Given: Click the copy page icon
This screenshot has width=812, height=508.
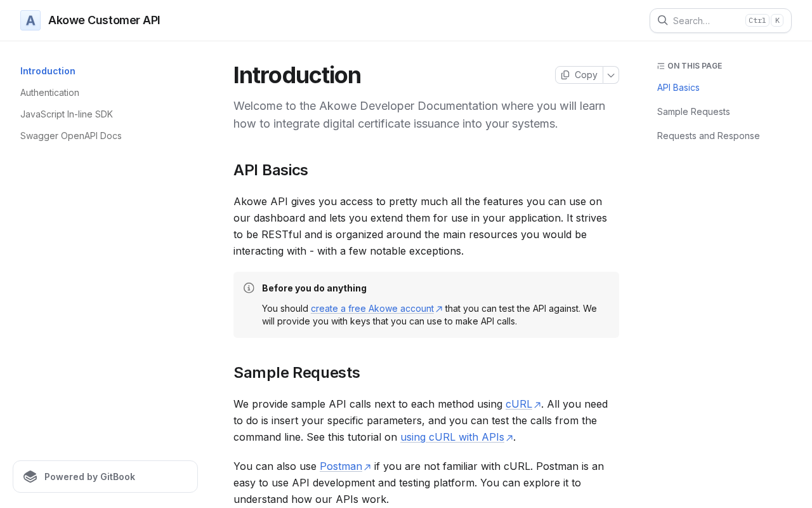Looking at the screenshot, I should 565,75.
